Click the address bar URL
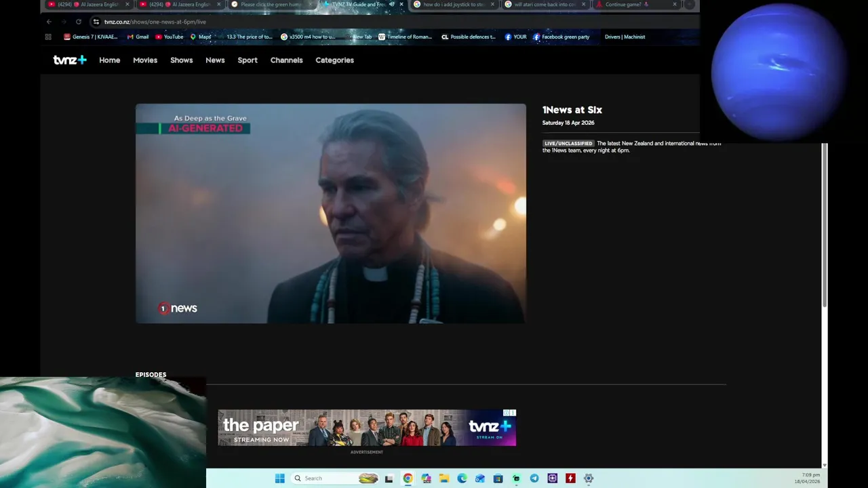The width and height of the screenshot is (868, 488). [x=155, y=22]
